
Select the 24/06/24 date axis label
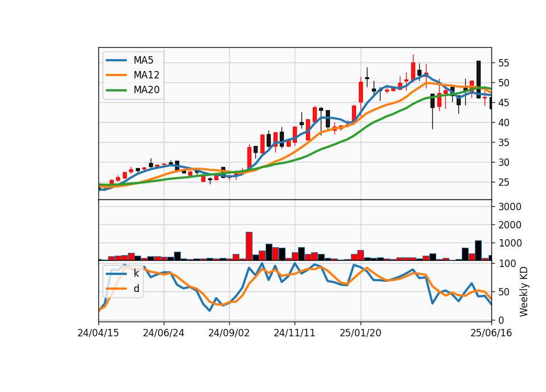point(164,333)
